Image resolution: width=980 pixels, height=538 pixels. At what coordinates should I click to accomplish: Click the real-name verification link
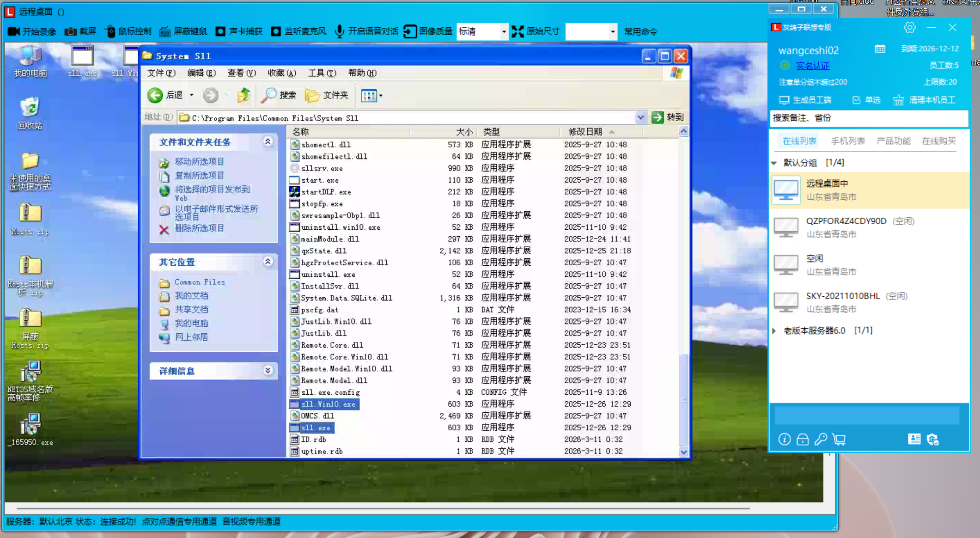812,66
